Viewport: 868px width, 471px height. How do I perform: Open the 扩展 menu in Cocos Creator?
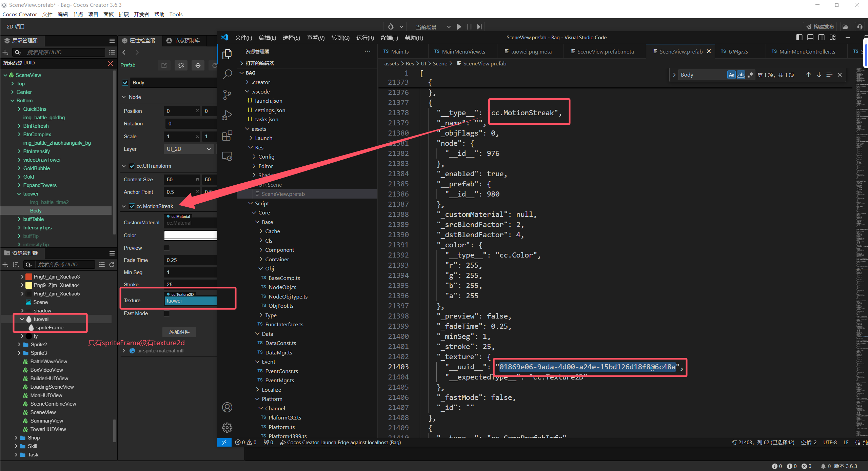123,14
